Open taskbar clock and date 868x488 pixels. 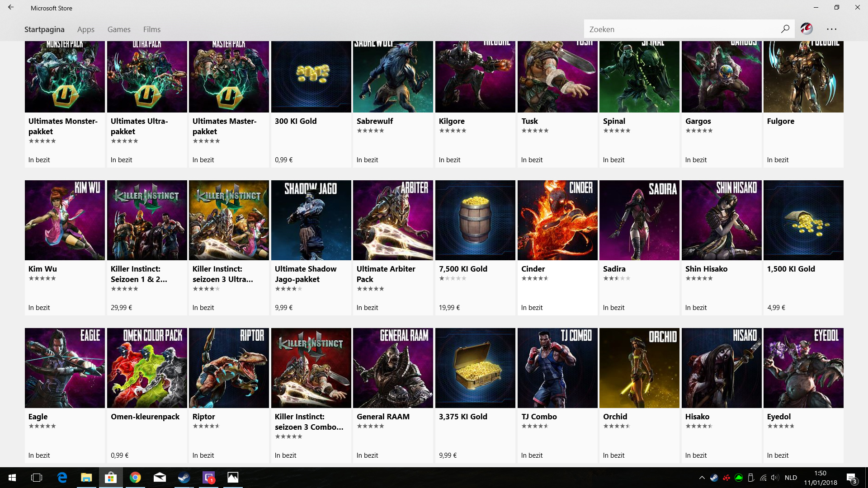tap(820, 478)
